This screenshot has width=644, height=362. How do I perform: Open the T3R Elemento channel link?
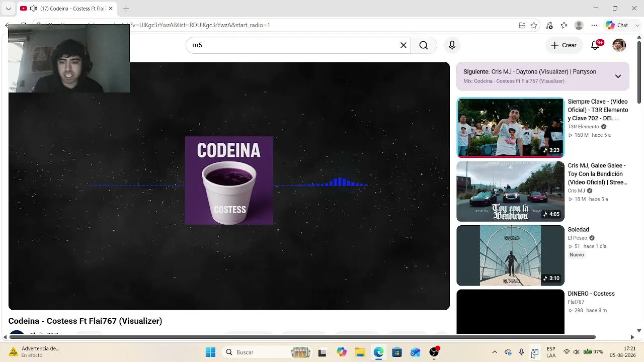pyautogui.click(x=583, y=127)
